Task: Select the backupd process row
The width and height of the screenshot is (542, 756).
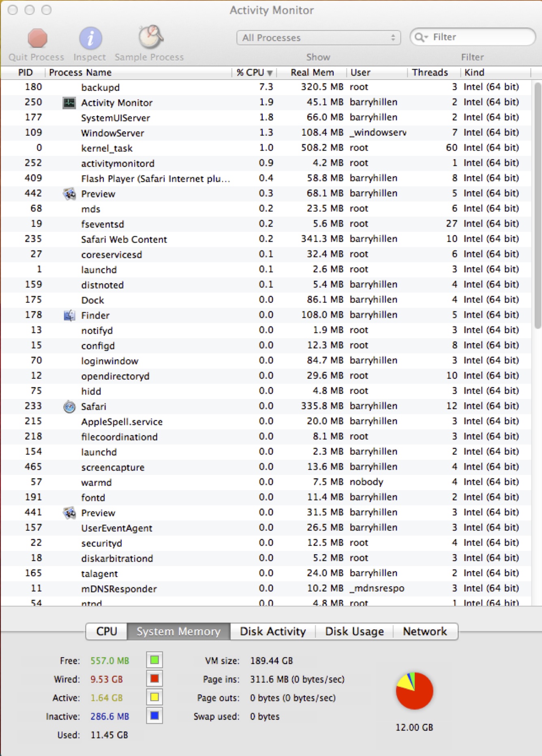Action: tap(266, 87)
